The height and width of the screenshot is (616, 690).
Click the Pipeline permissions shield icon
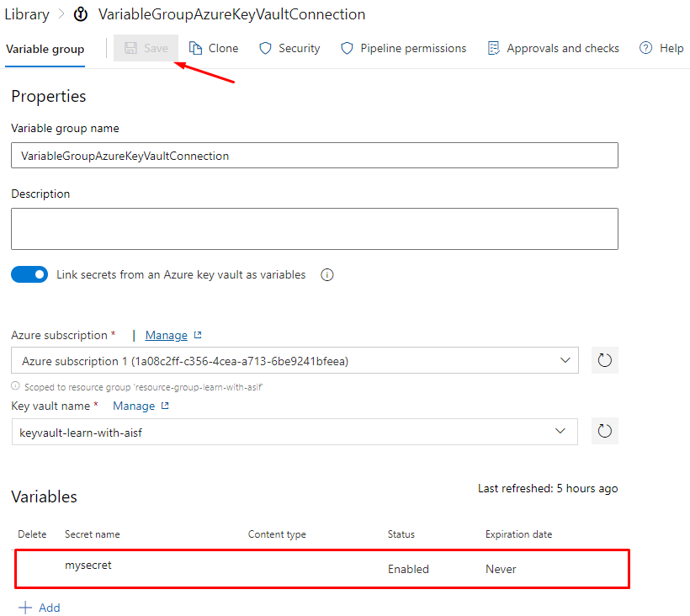click(x=347, y=48)
